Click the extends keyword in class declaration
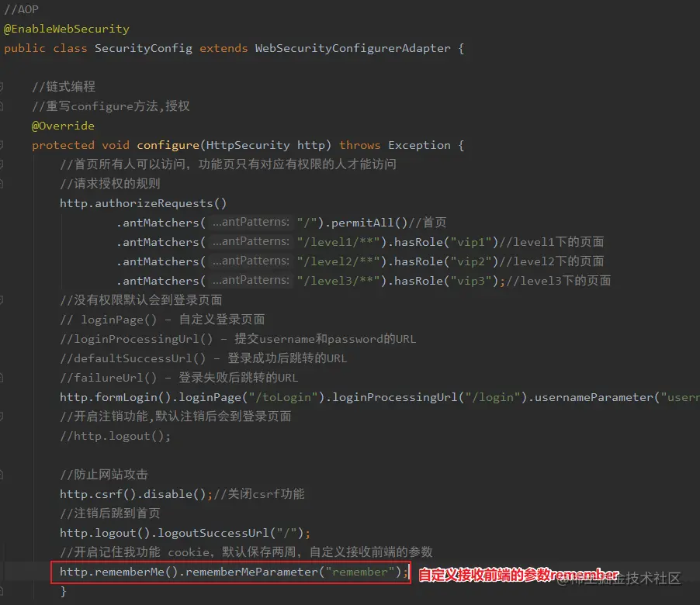Viewport: 700px width, 605px height. [224, 48]
